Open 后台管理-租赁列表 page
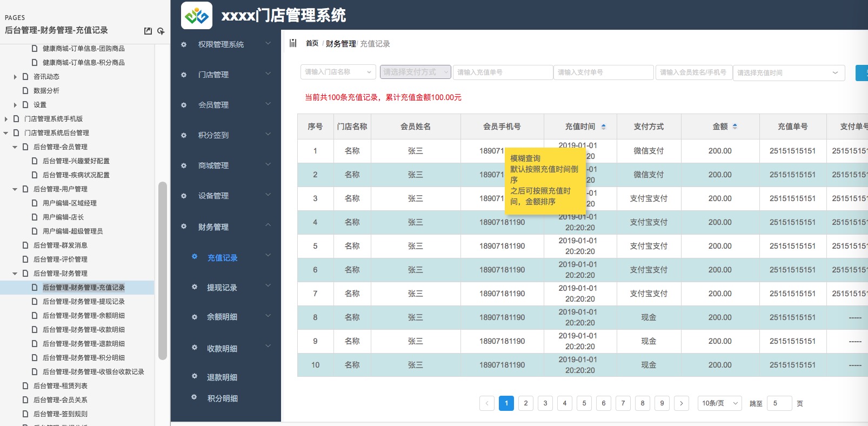Screen dimensions: 868x426 click(x=61, y=386)
